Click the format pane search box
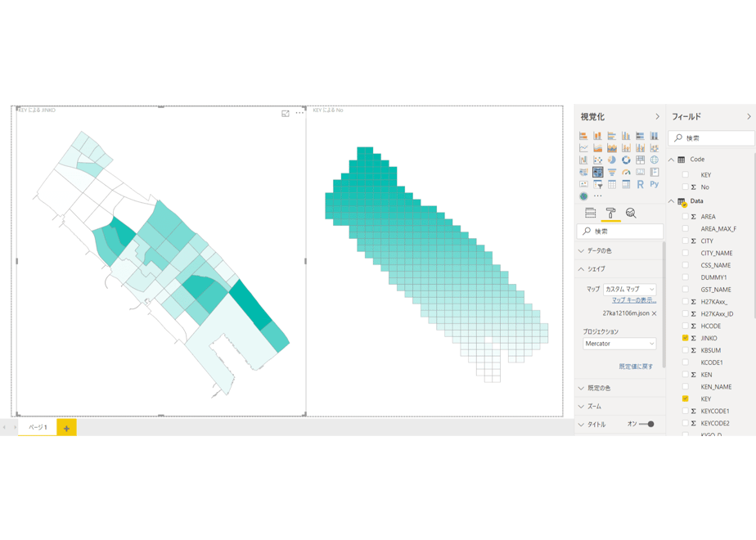 [x=620, y=232]
